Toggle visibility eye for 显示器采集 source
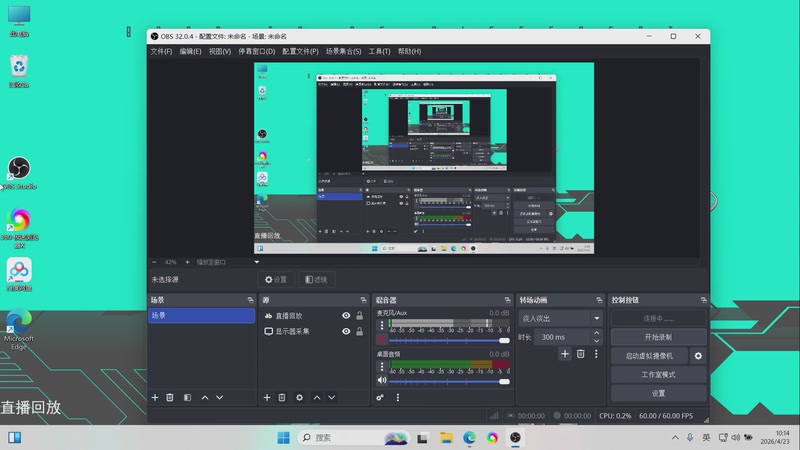 346,331
